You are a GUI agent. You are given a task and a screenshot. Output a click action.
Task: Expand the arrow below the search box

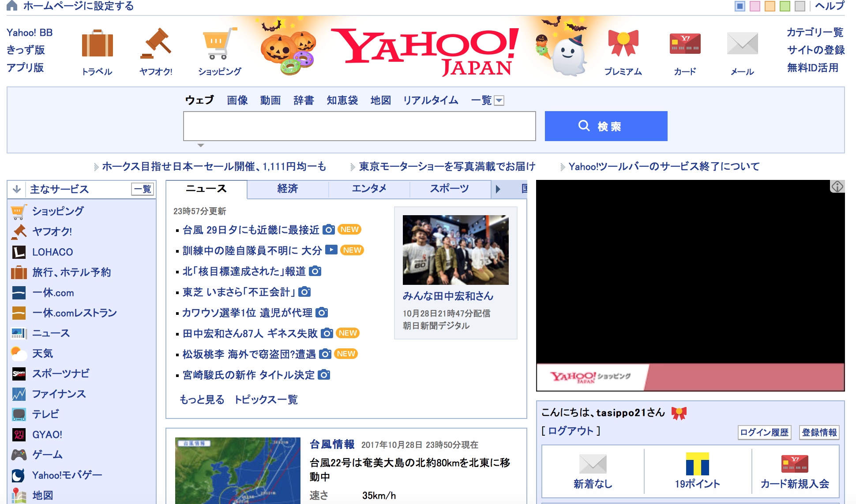tap(201, 145)
